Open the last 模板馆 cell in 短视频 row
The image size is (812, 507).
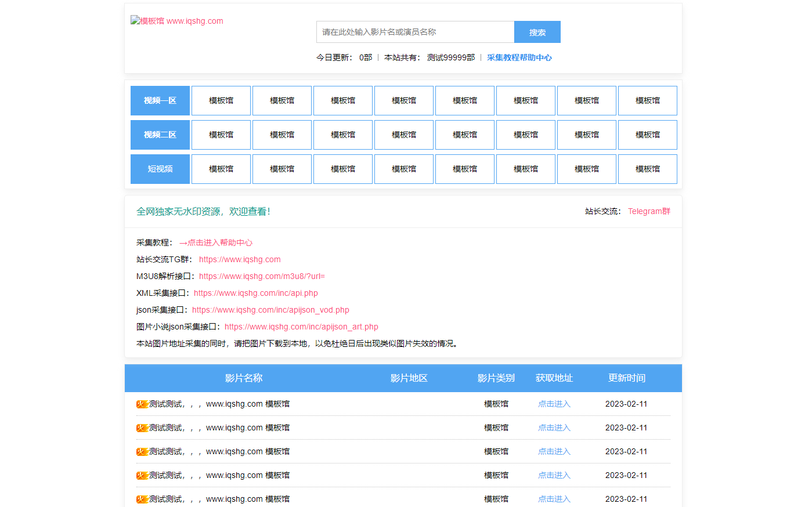coord(648,169)
